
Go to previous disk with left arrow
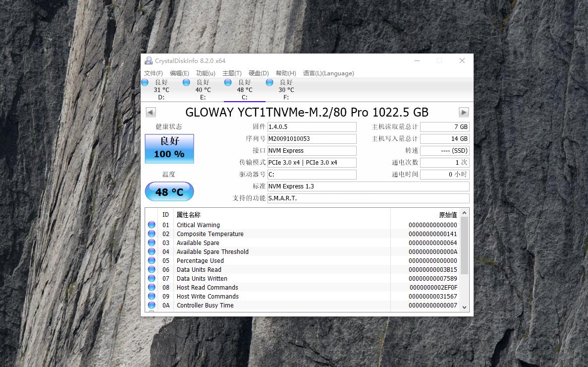tap(151, 112)
